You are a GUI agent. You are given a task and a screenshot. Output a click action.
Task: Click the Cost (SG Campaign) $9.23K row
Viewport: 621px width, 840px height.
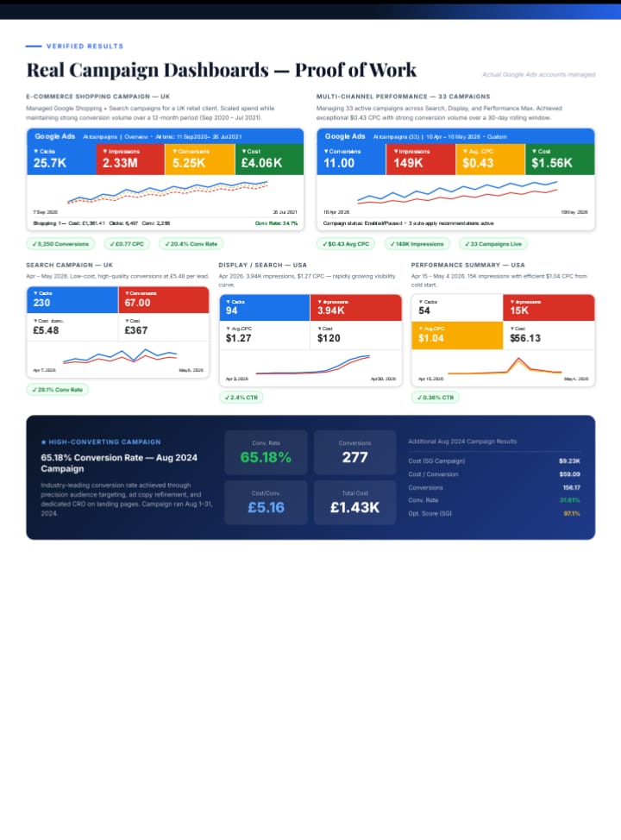click(494, 461)
